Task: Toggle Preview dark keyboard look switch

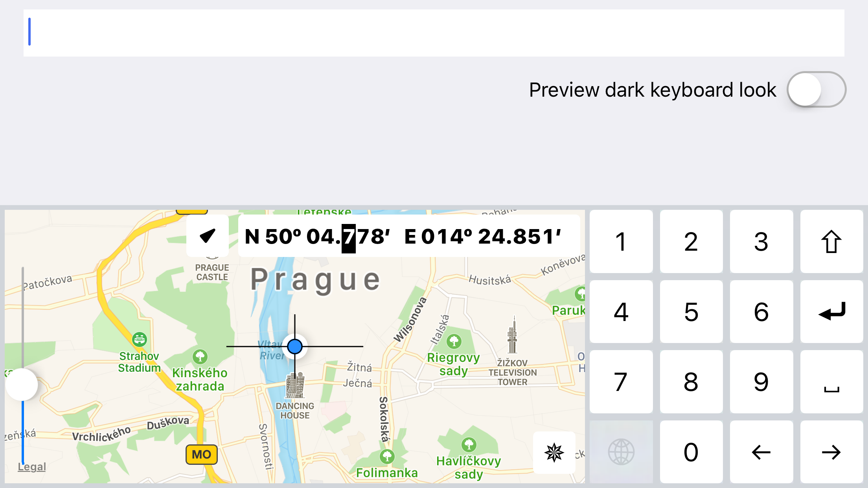Action: point(817,90)
